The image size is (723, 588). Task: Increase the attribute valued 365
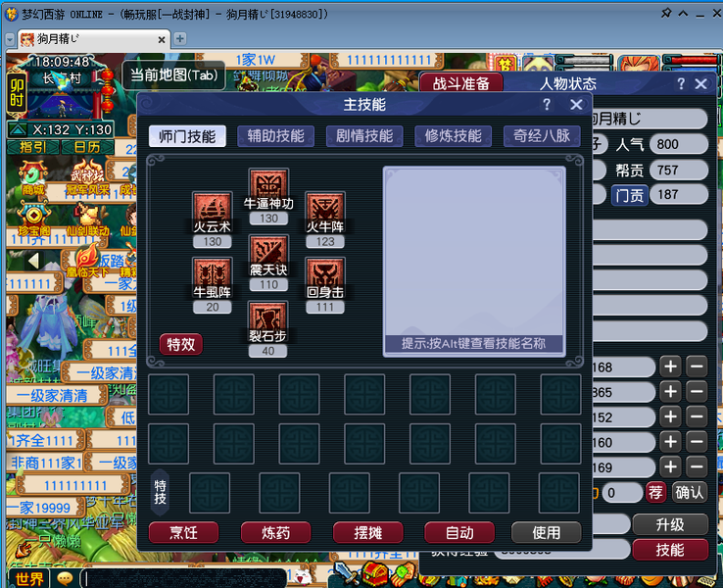click(670, 392)
